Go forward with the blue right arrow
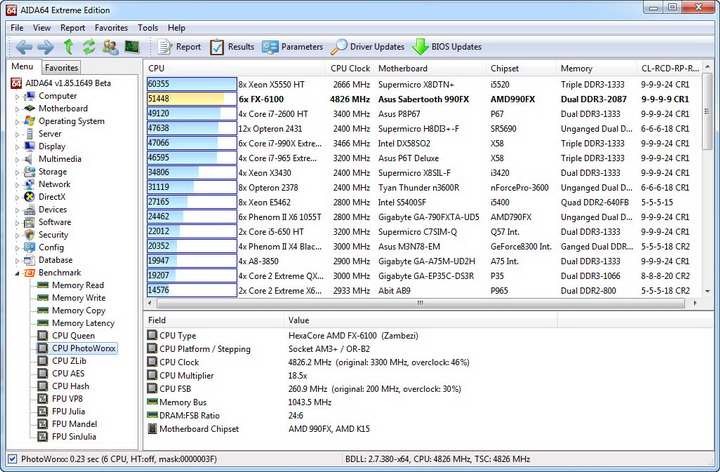 coord(45,47)
